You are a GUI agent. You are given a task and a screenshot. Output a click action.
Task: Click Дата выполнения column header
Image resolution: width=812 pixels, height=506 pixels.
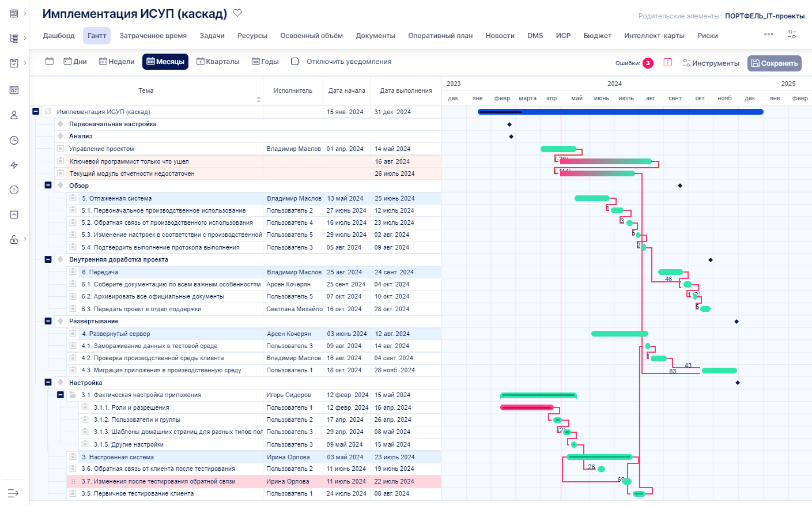pos(406,90)
